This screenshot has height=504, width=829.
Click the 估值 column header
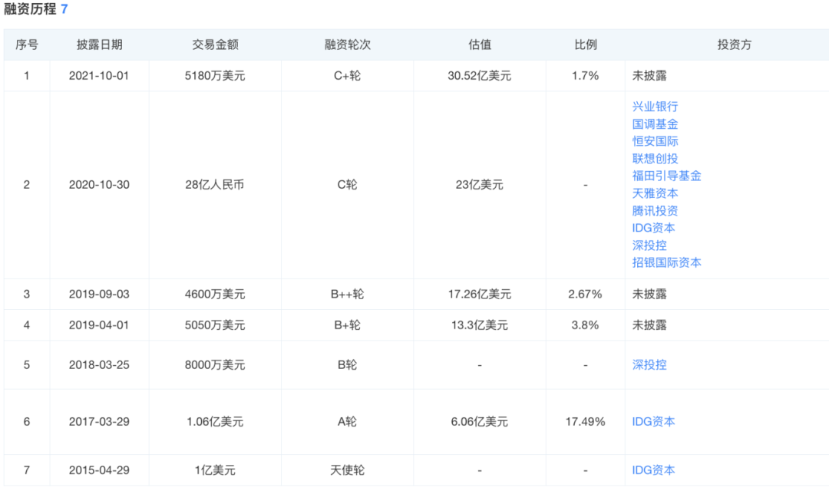[x=480, y=44]
